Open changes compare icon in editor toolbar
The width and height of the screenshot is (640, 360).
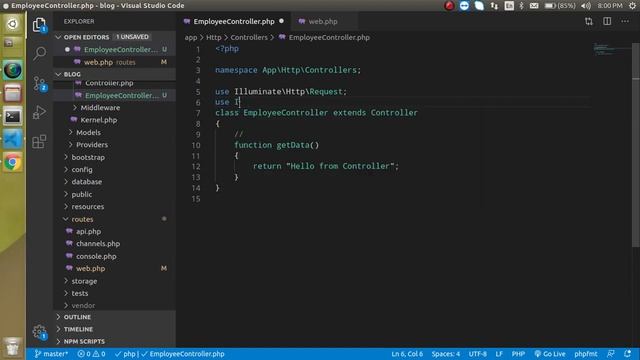click(589, 21)
